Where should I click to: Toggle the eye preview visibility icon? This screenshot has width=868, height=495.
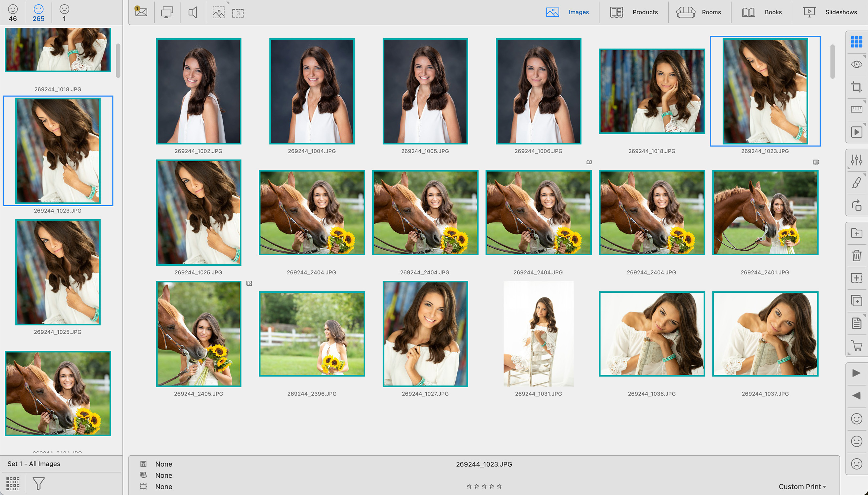(856, 64)
